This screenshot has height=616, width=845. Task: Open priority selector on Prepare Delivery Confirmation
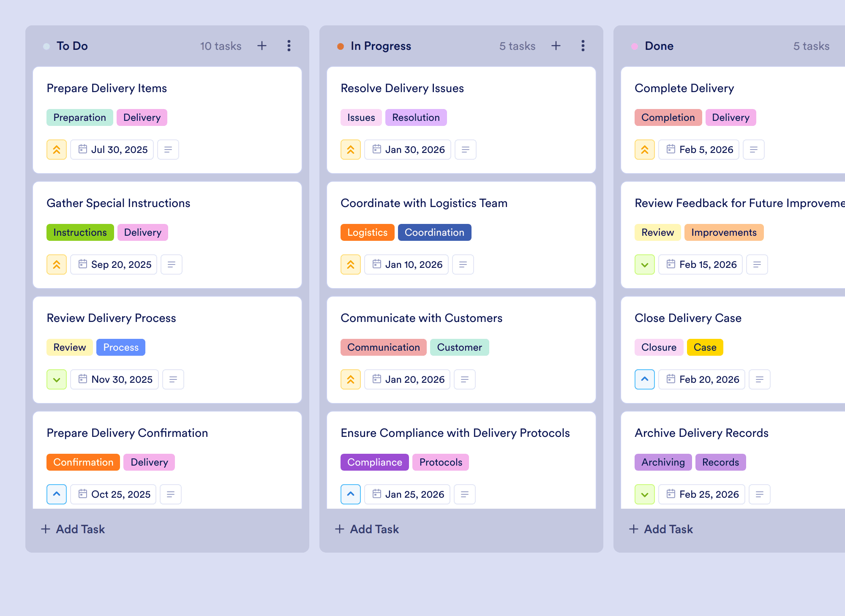coord(57,494)
